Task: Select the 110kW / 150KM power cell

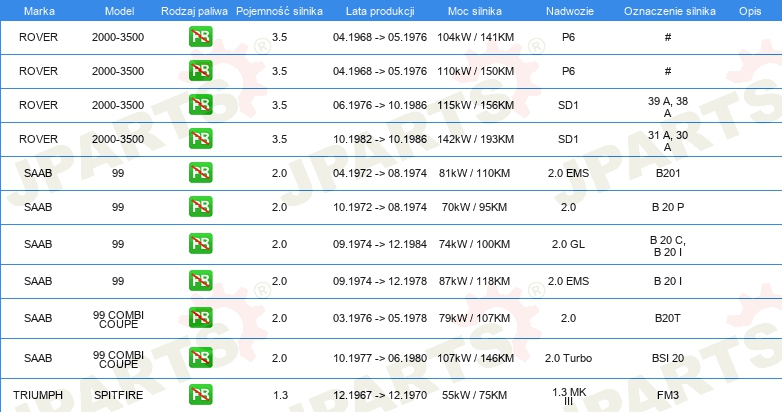Action: point(475,71)
